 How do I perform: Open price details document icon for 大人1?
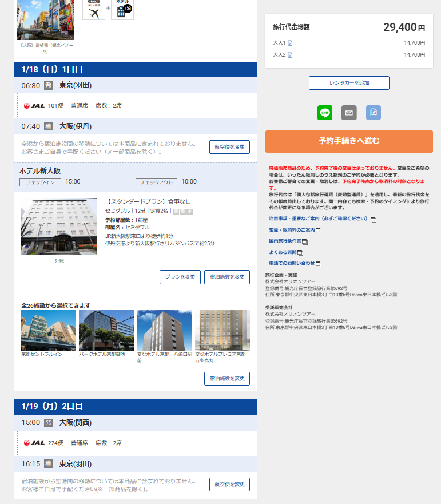tap(290, 43)
